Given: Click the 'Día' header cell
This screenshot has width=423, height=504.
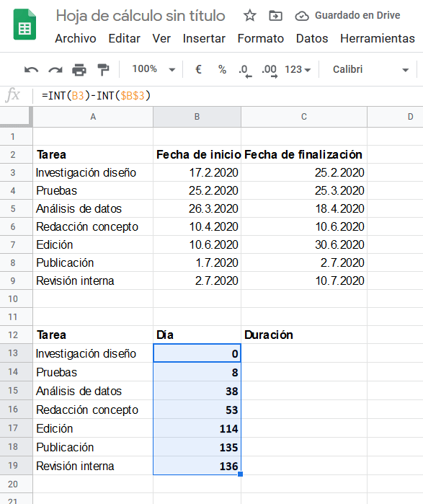Looking at the screenshot, I should pyautogui.click(x=197, y=335).
